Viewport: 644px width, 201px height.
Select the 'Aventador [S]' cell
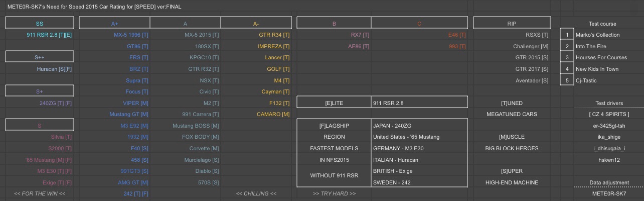point(512,80)
